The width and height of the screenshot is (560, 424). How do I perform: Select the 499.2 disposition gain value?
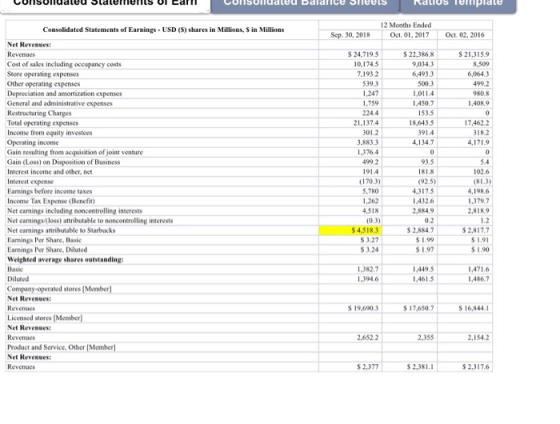tap(370, 162)
